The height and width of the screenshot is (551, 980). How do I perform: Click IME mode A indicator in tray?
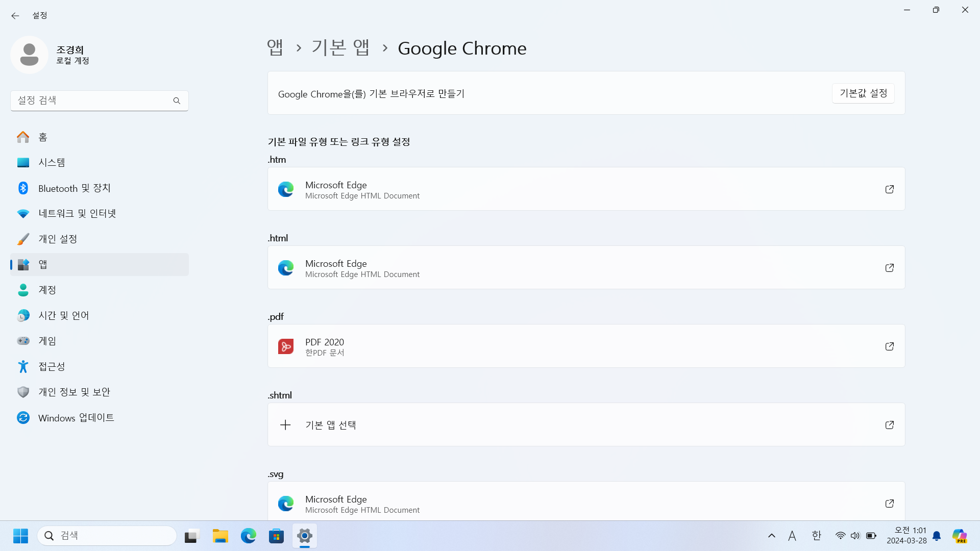coord(792,536)
